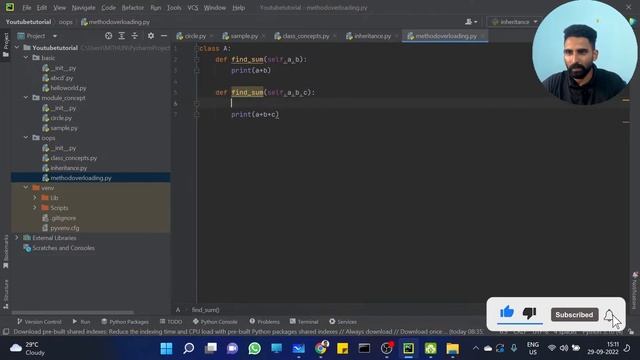
Task: Close the methodoverloading.py tab
Action: pos(483,36)
